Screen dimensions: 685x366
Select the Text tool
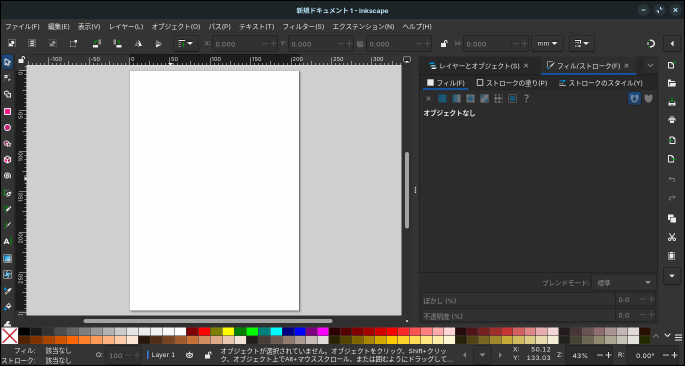click(7, 242)
